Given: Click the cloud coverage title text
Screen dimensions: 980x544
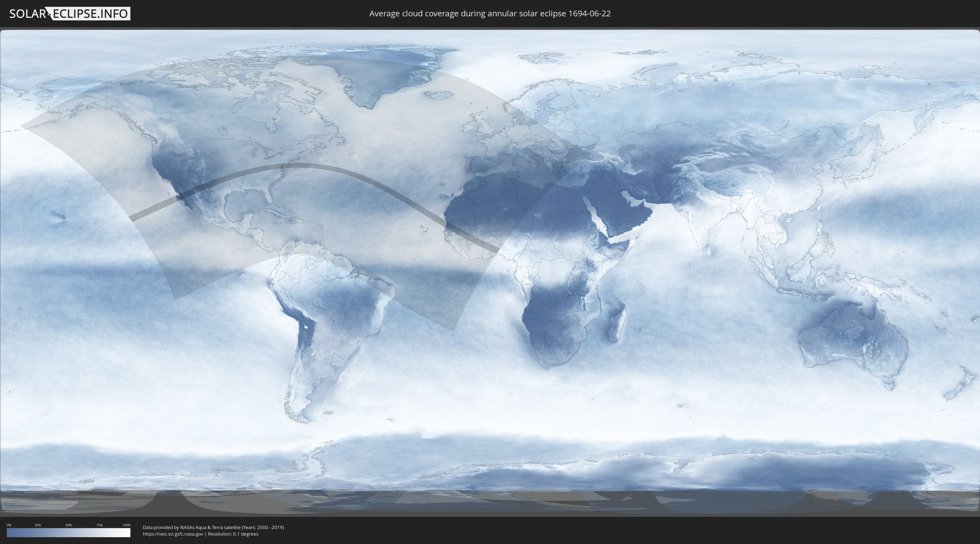Looking at the screenshot, I should pyautogui.click(x=490, y=14).
